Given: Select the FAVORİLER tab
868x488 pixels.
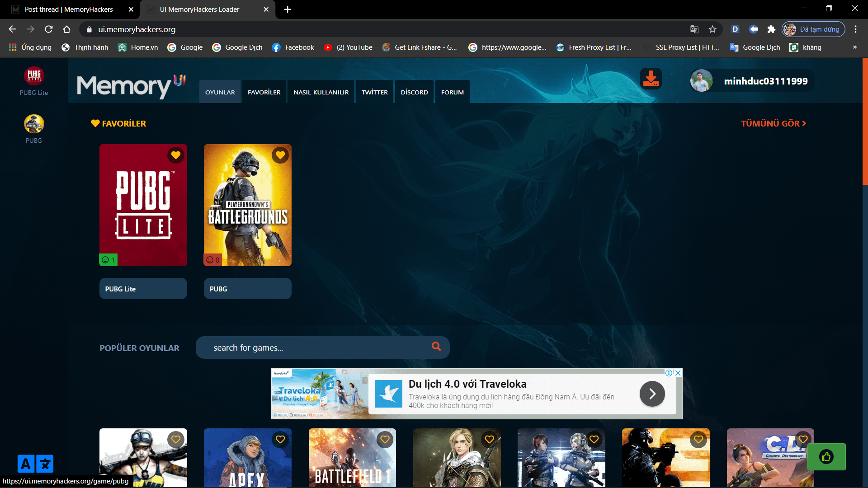Looking at the screenshot, I should click(x=264, y=92).
